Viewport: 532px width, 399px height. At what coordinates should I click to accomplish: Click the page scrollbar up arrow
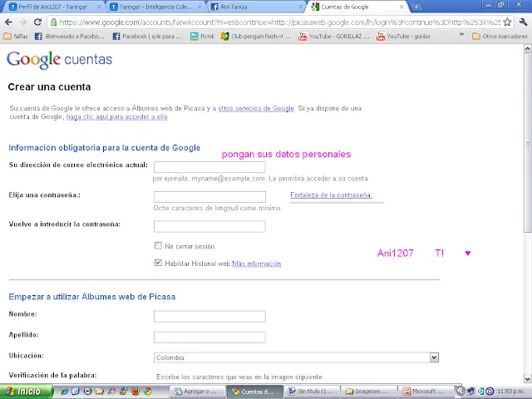point(528,48)
